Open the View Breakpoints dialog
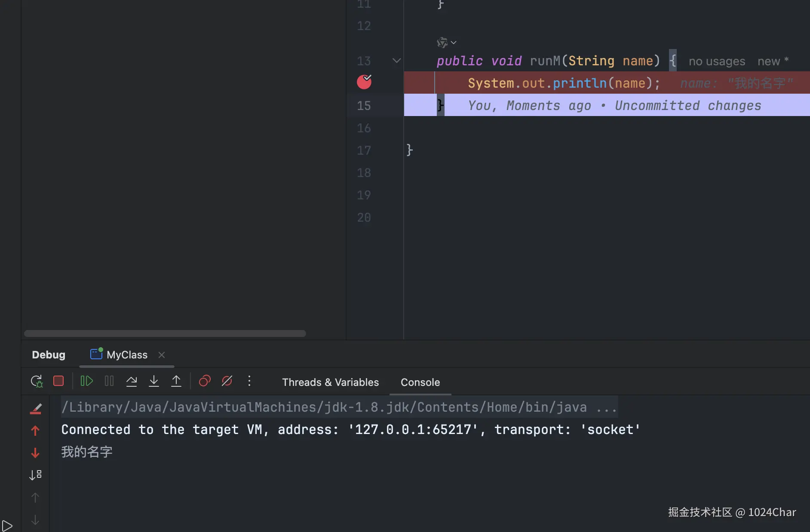This screenshot has height=532, width=810. (x=205, y=381)
